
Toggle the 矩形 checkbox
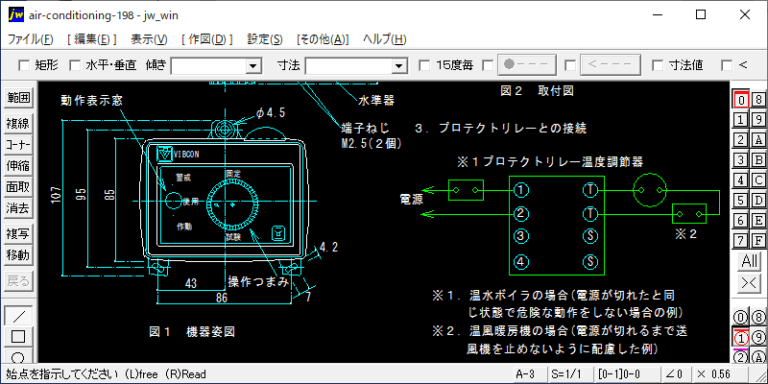(24, 65)
